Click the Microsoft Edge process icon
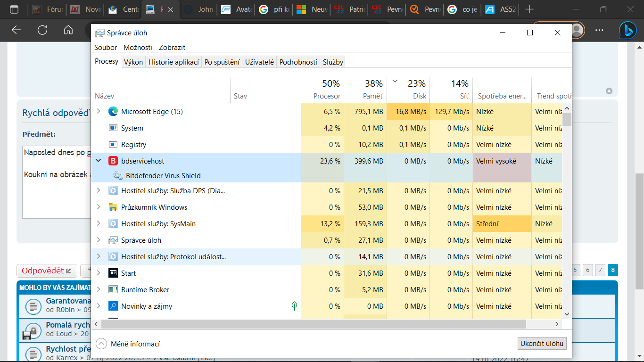The height and width of the screenshot is (362, 644). [113, 112]
